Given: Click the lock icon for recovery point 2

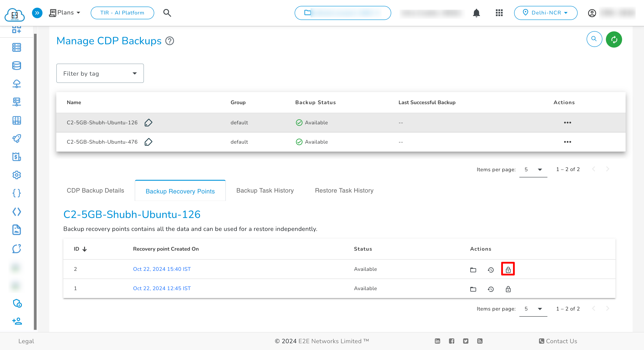Looking at the screenshot, I should pos(508,269).
